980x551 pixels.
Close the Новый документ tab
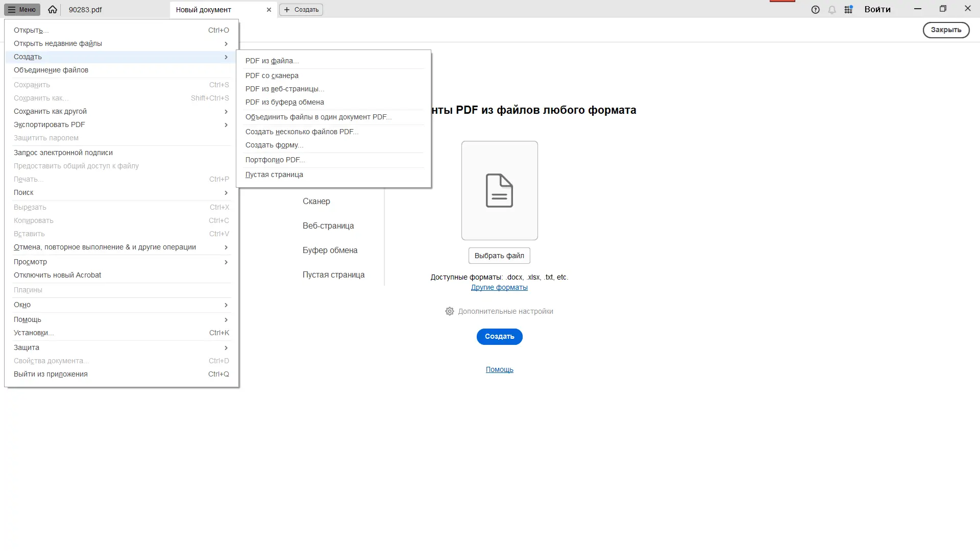(x=269, y=10)
